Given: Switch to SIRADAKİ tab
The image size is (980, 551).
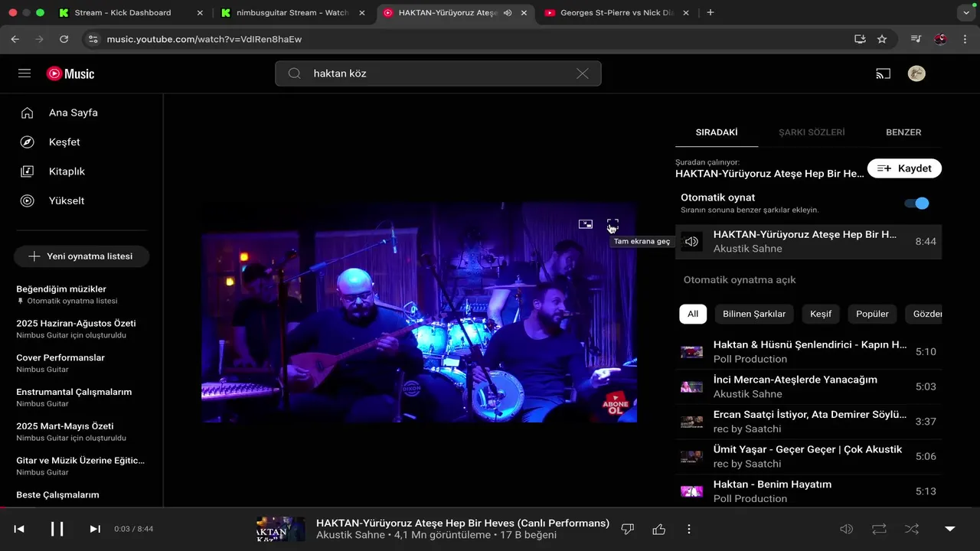Looking at the screenshot, I should click(x=717, y=132).
